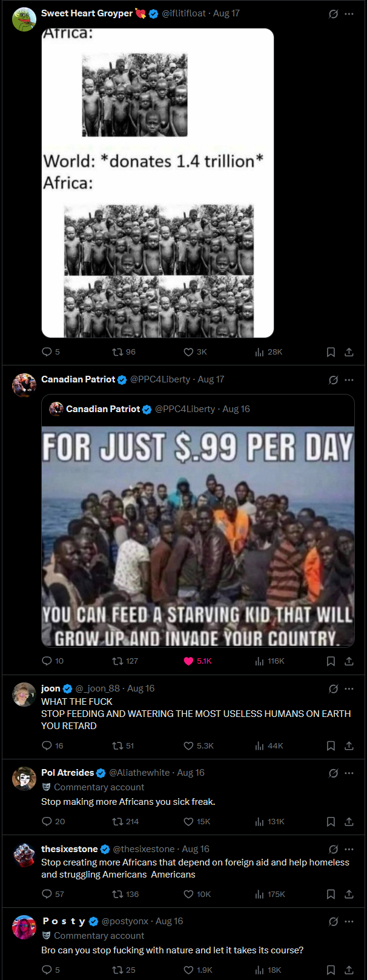Expand the three-dot menu on Posty's post

click(349, 922)
